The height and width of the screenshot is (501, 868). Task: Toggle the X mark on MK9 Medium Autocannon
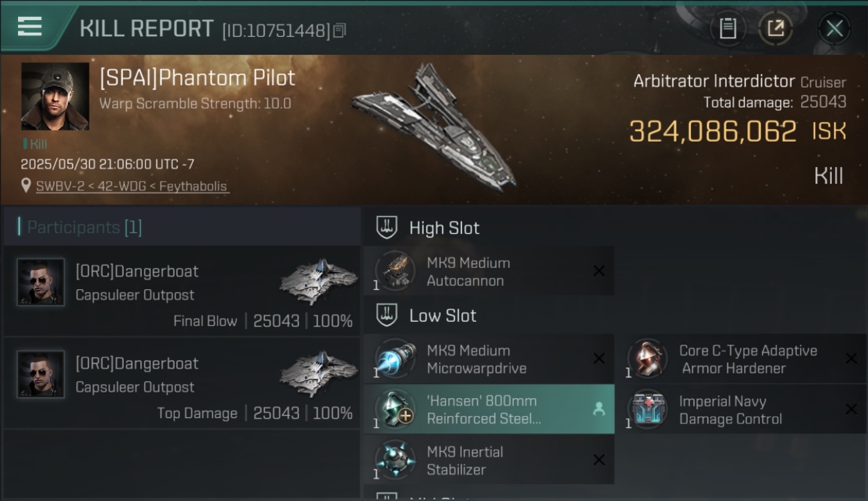[599, 271]
